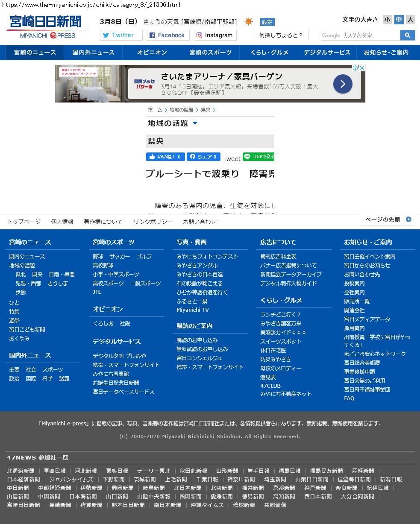Open お知らせ・ご案内 nav tab
The width and height of the screenshot is (420, 524).
coord(386,53)
